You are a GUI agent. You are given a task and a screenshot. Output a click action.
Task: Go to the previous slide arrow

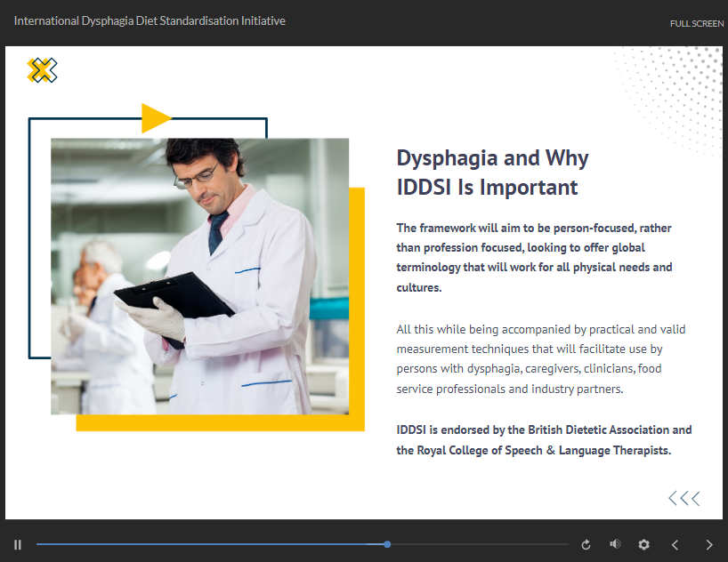click(675, 544)
